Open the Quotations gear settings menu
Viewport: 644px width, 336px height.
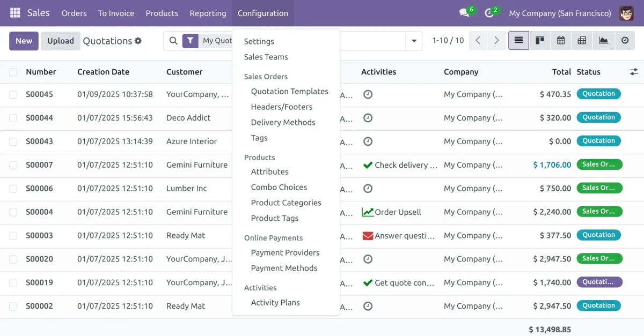[x=138, y=40]
